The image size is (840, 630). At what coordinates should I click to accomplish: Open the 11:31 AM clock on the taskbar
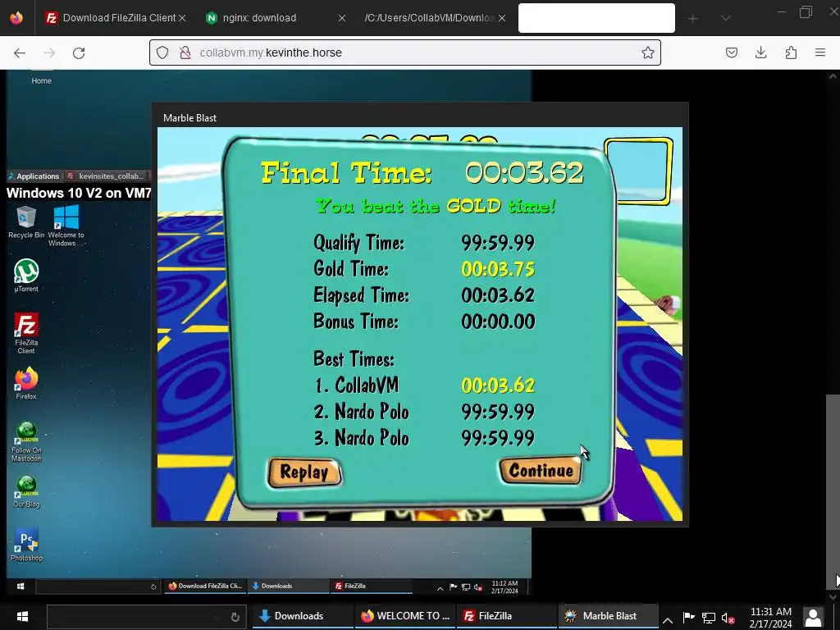coord(770,617)
